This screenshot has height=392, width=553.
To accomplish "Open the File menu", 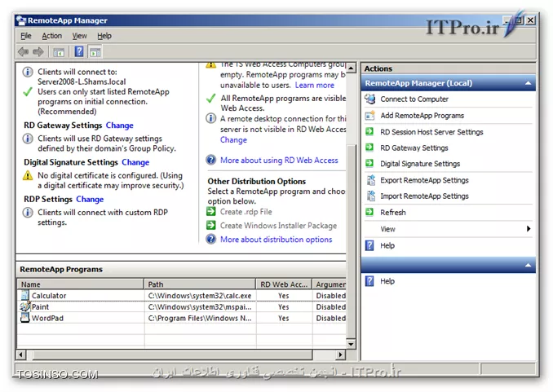I will [x=26, y=36].
